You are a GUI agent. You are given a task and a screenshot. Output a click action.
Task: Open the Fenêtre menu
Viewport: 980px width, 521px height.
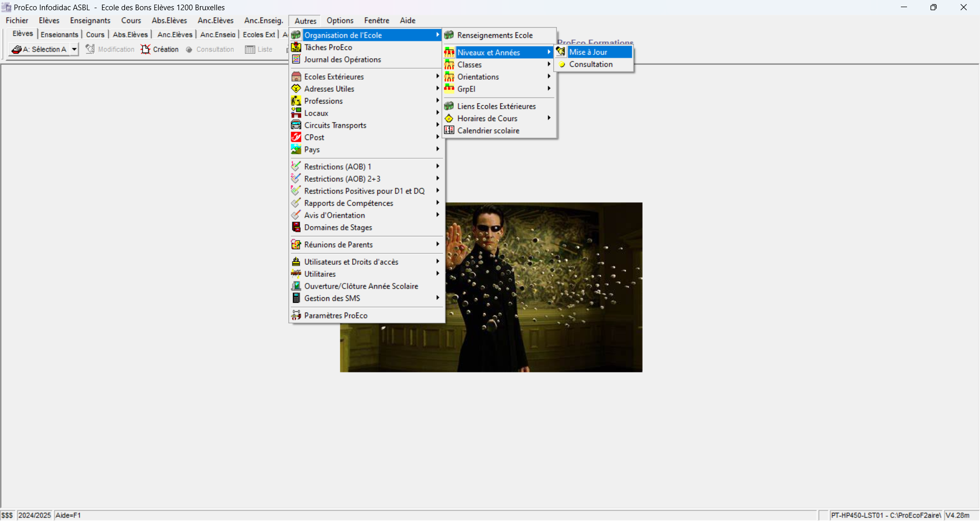(377, 20)
